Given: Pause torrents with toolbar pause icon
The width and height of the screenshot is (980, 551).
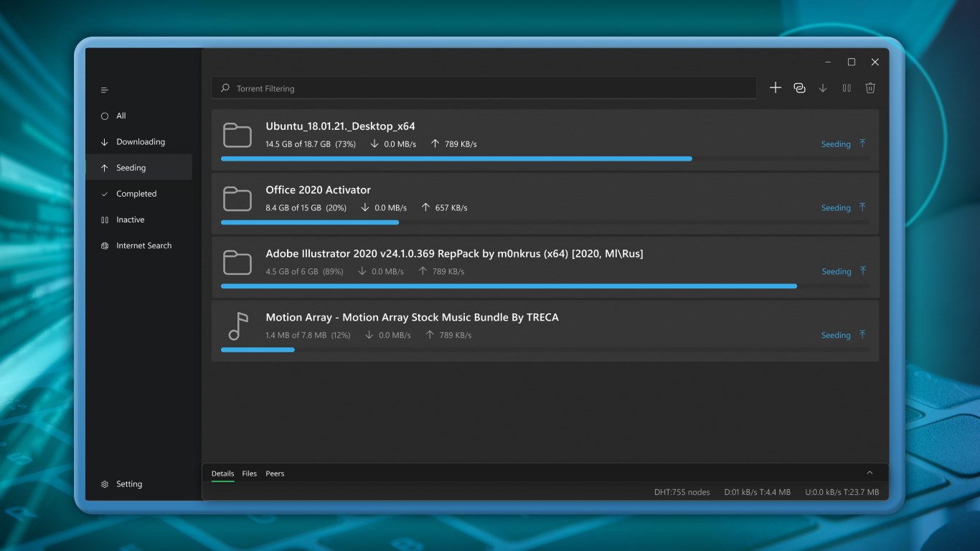Looking at the screenshot, I should point(847,88).
